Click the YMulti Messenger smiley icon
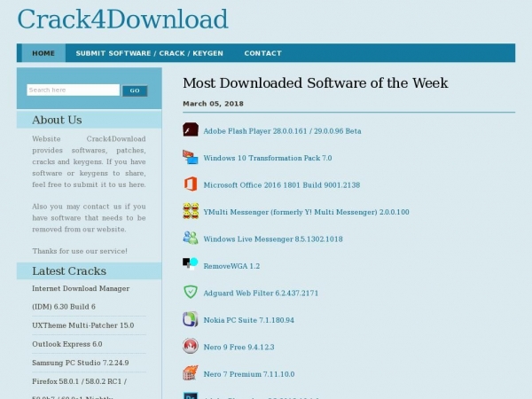 [191, 211]
